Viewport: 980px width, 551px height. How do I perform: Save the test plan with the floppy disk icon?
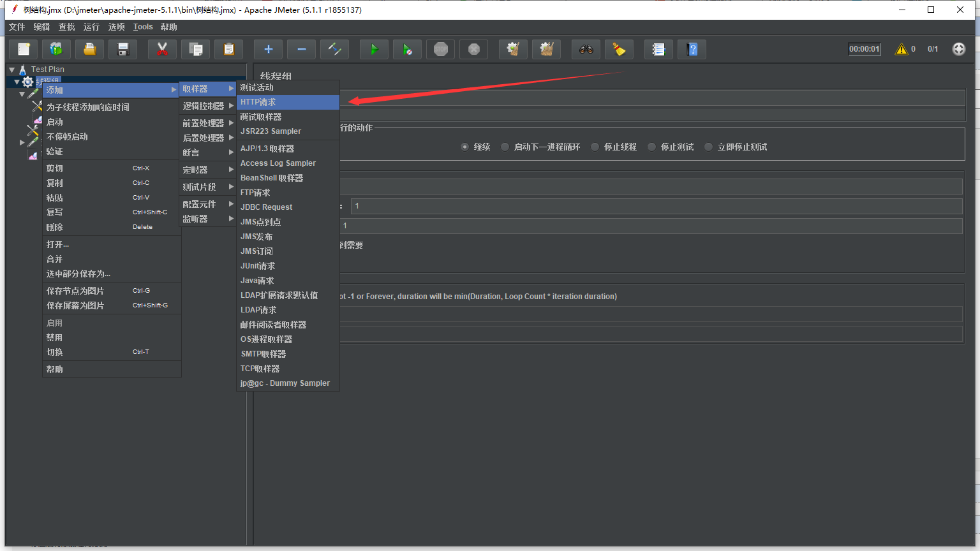pos(123,49)
